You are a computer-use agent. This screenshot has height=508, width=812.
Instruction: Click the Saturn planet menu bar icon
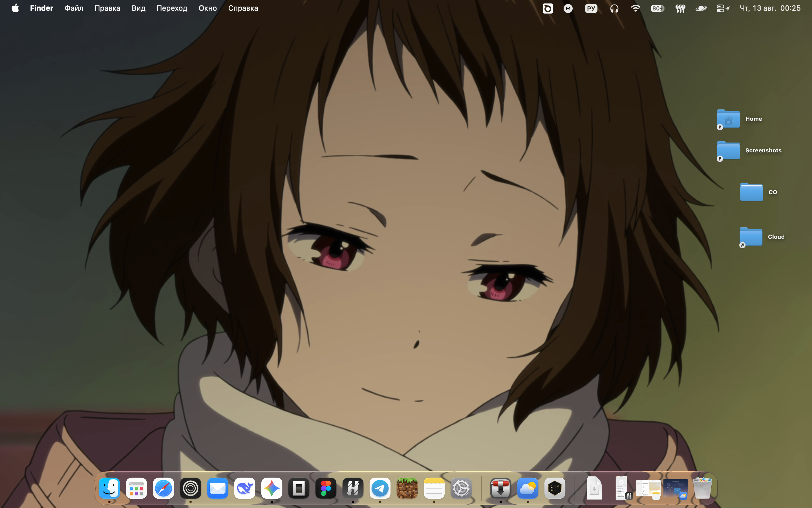click(701, 8)
